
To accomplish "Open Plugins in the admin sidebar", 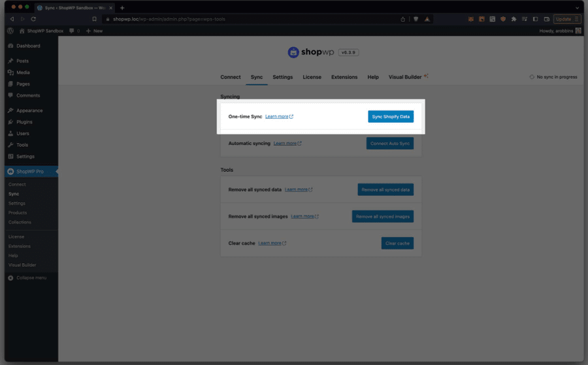I will (24, 122).
